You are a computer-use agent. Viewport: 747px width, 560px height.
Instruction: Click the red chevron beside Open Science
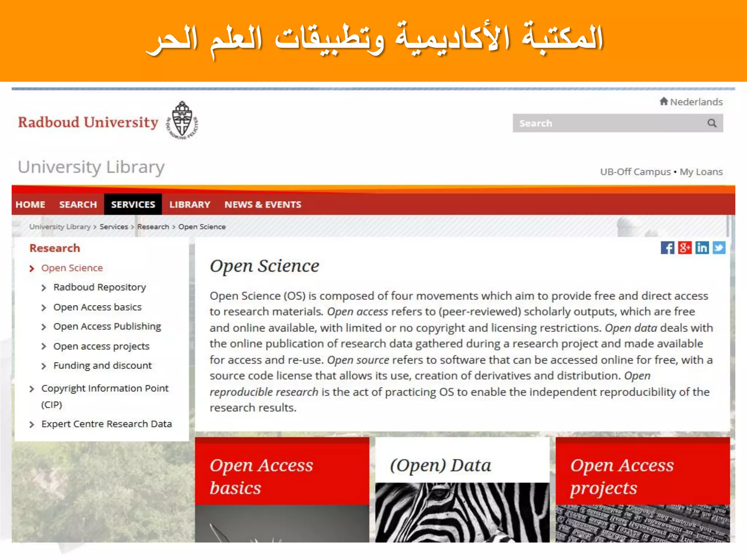click(x=32, y=269)
